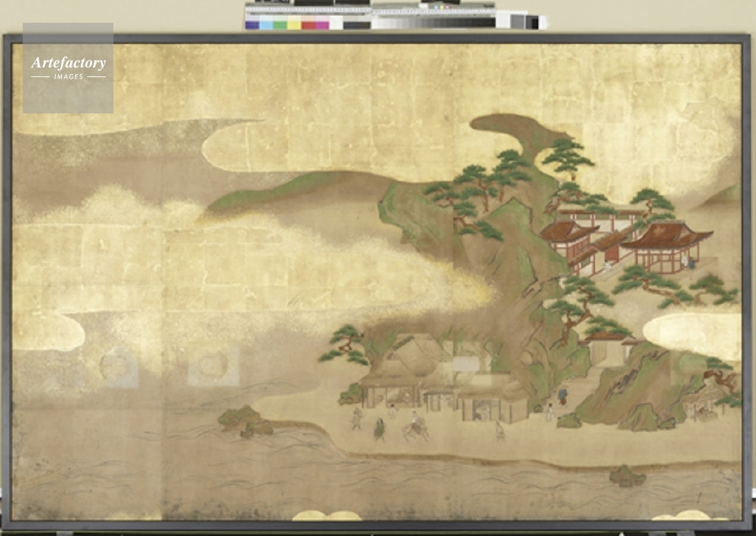Click the blue-robed figure by the stairs

tap(562, 394)
